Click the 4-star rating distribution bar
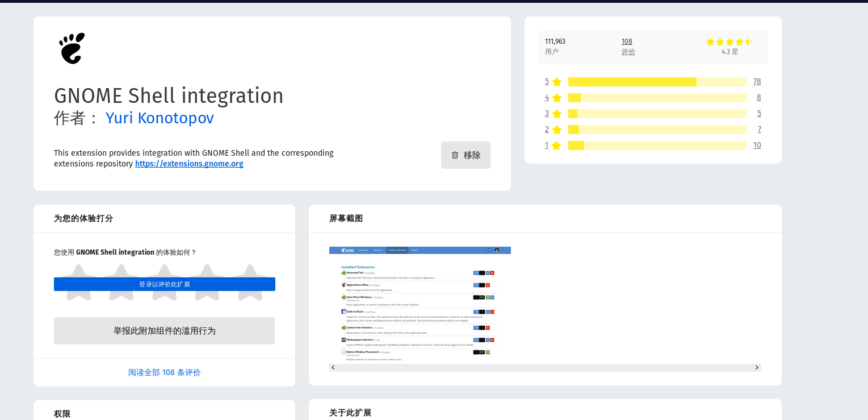Viewport: 868px width, 420px height. [x=657, y=98]
